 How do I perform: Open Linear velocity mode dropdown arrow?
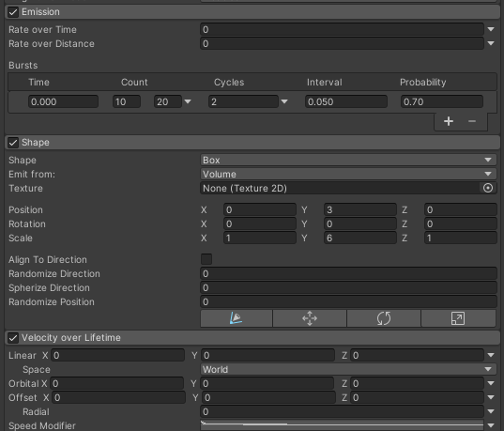[491, 355]
